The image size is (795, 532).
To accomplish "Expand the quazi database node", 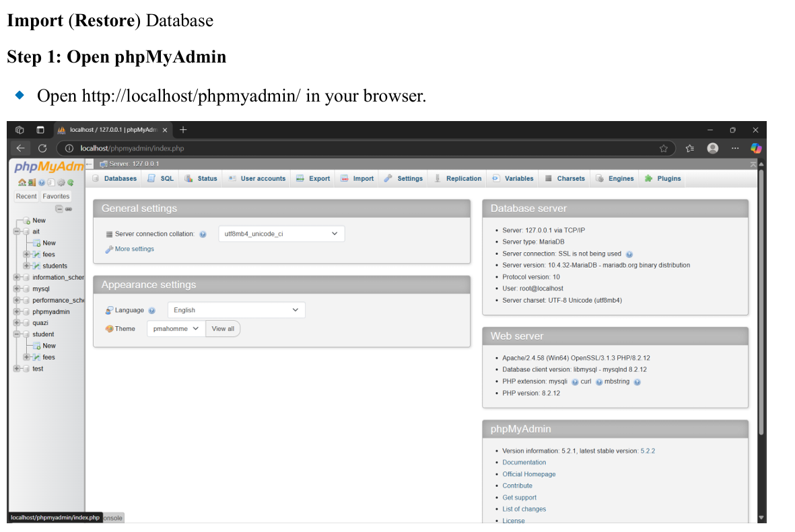I will (17, 323).
